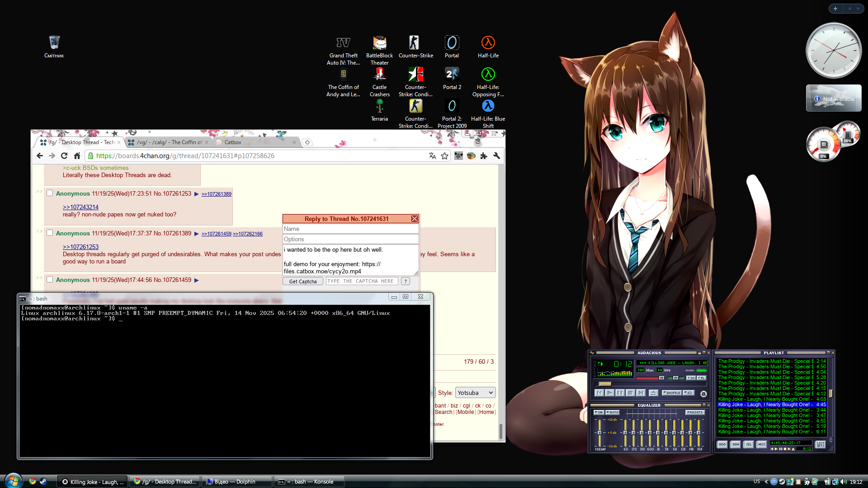
Task: Open the Style dropdown showing Yotsuba
Action: tap(475, 393)
